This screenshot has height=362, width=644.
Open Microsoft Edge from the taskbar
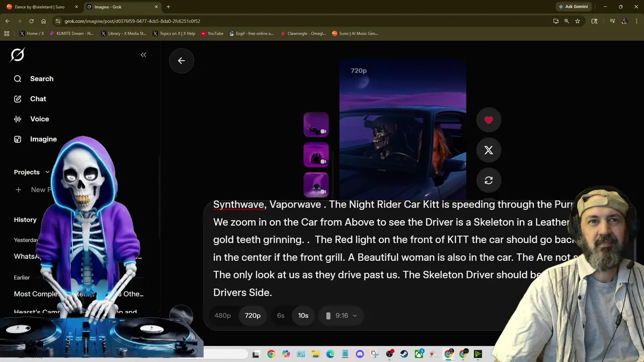[330, 354]
